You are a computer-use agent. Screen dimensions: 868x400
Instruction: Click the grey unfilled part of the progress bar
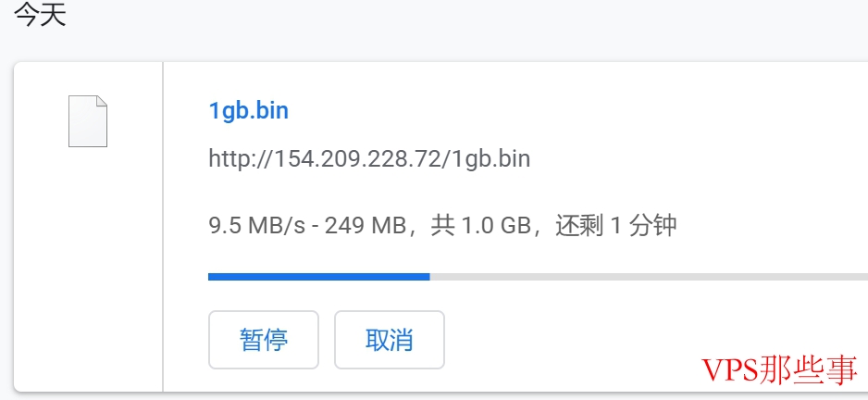pos(649,277)
